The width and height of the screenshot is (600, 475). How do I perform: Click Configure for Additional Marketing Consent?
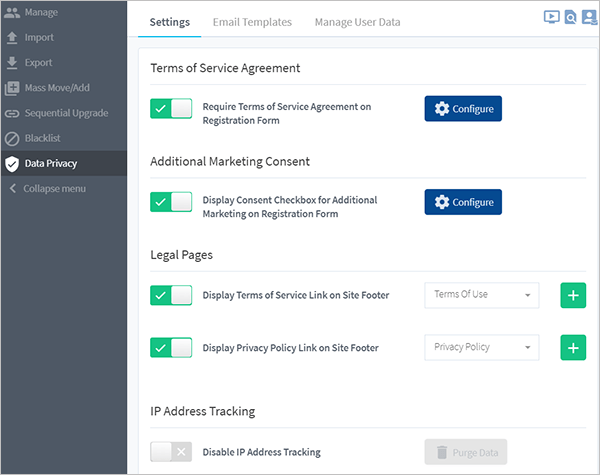pos(463,202)
